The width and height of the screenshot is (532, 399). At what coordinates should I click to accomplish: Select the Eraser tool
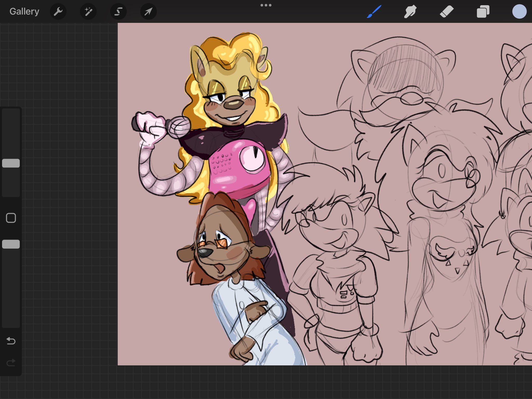447,11
